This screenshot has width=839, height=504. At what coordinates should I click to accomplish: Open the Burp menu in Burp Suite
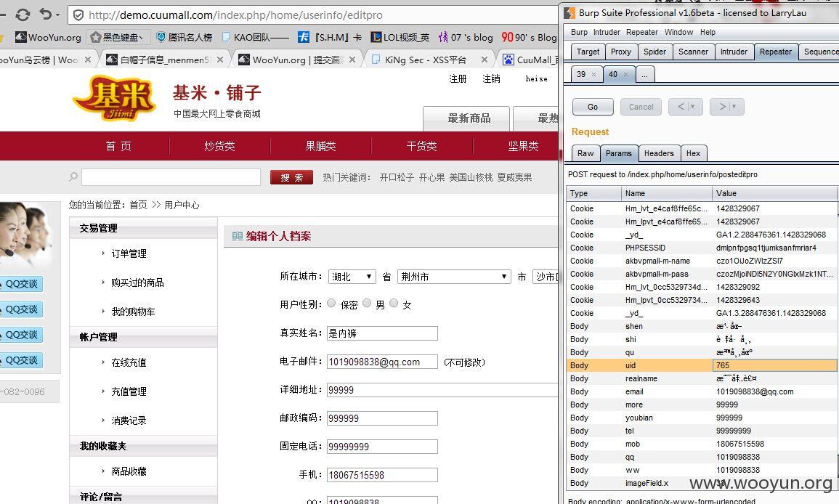(579, 32)
